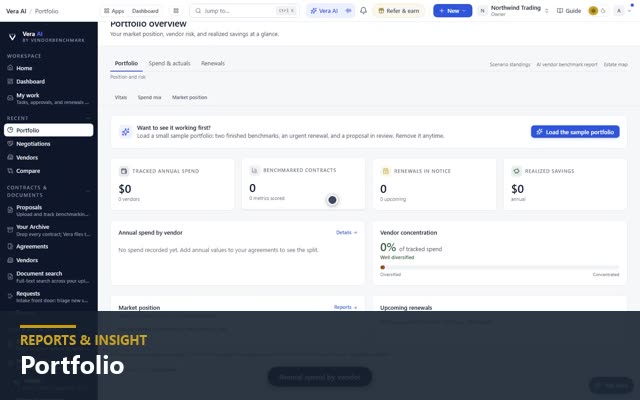Open Details for Annual spend by vendor
640x400 pixels.
pos(347,233)
